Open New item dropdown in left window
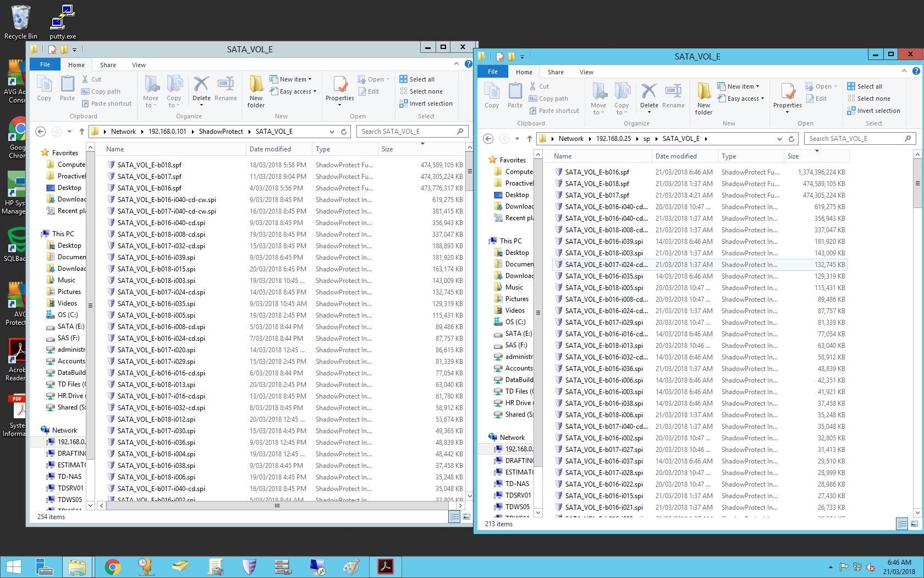Viewport: 924px width, 578px height. (291, 79)
